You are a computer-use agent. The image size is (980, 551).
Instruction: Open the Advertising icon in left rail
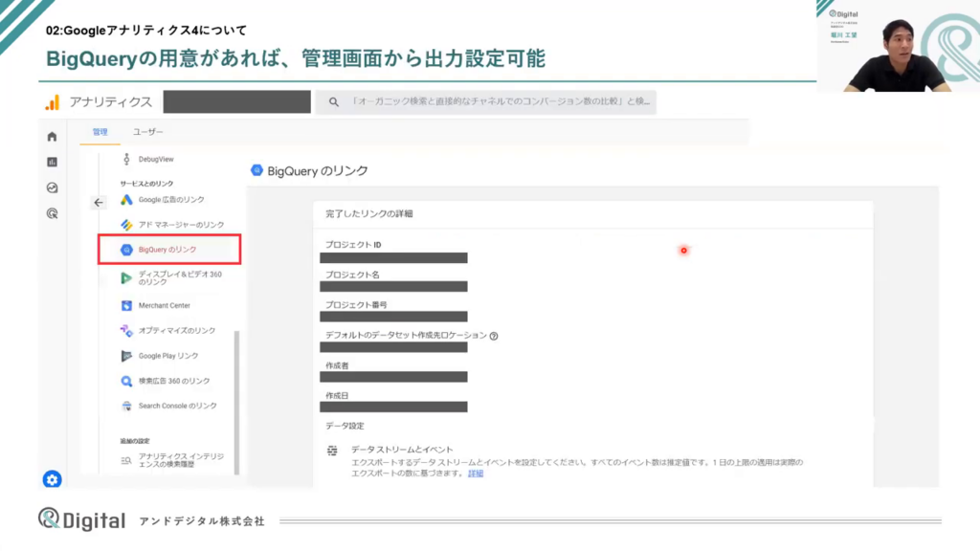[52, 213]
